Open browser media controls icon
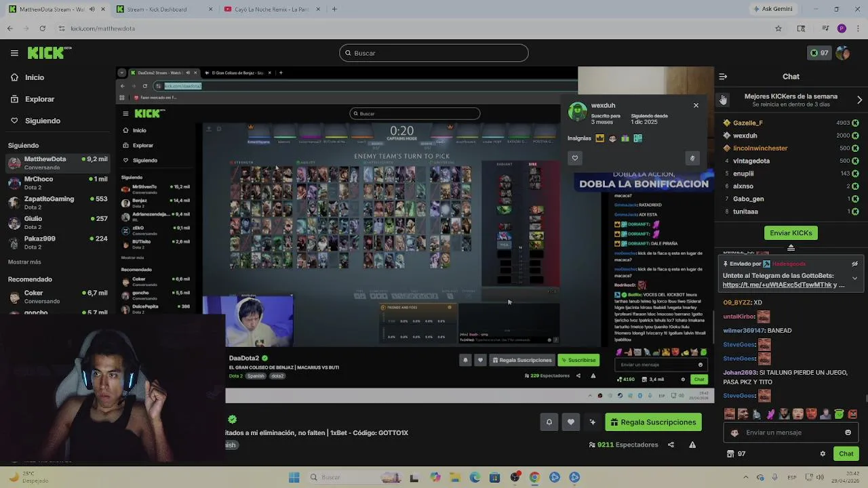 click(x=825, y=28)
